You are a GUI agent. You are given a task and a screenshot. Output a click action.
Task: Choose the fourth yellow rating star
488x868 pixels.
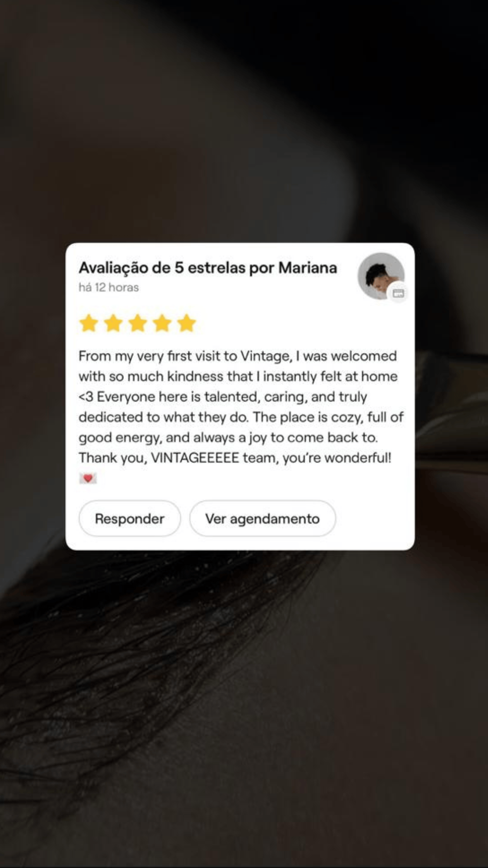point(162,323)
